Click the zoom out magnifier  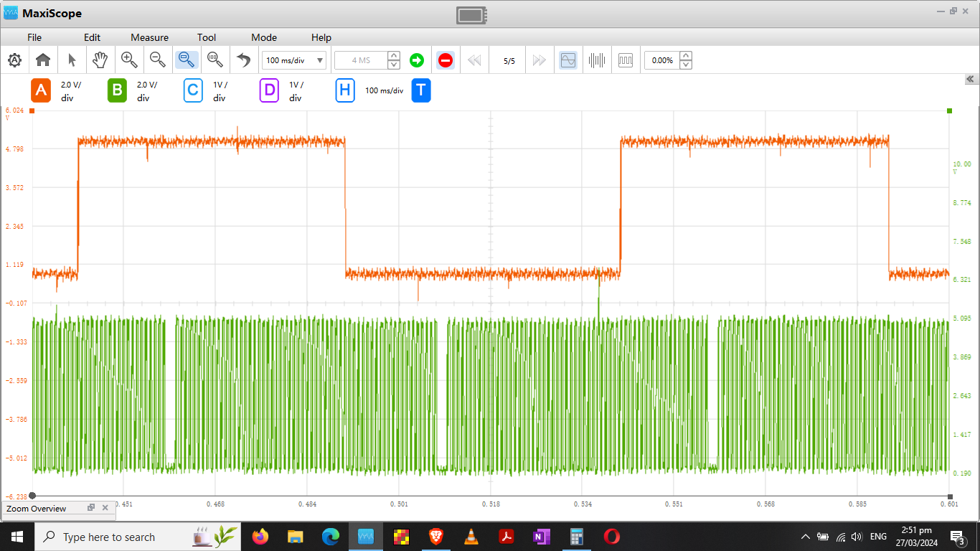[158, 60]
